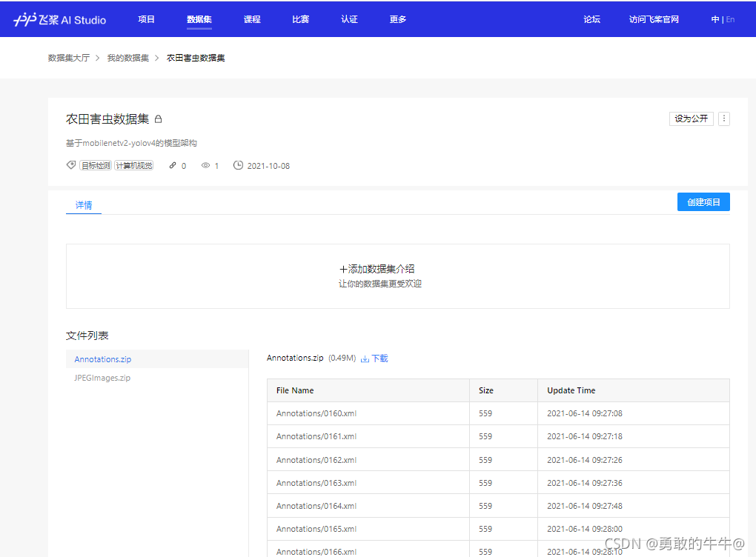The height and width of the screenshot is (557, 756).
Task: Click Annotations/0160.xml row
Action: [x=498, y=413]
